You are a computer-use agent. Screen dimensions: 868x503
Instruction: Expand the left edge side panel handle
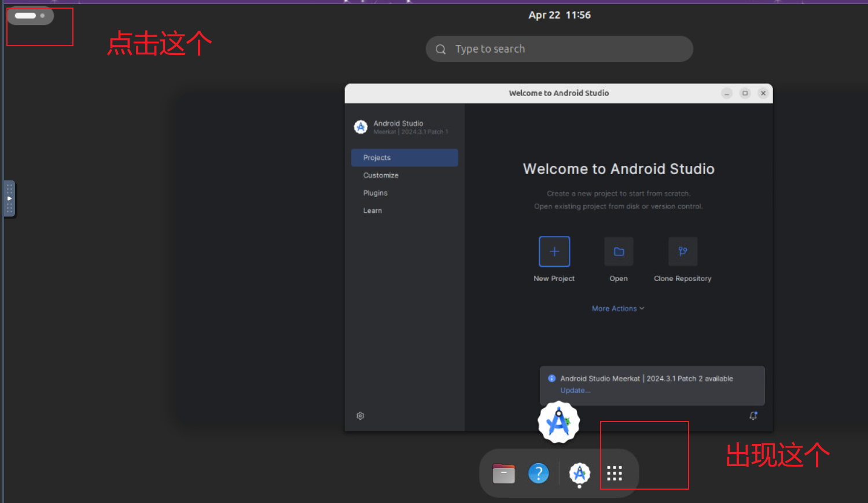pyautogui.click(x=9, y=198)
